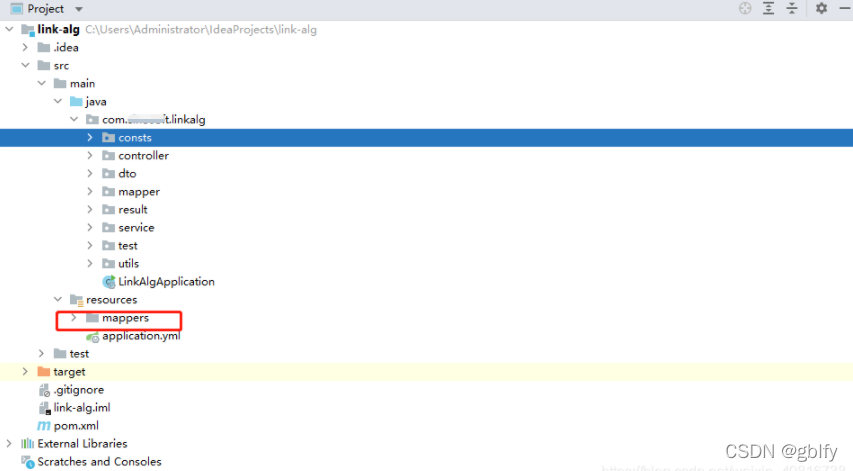Open the Project panel settings gear
This screenshot has width=853, height=471.
point(821,8)
